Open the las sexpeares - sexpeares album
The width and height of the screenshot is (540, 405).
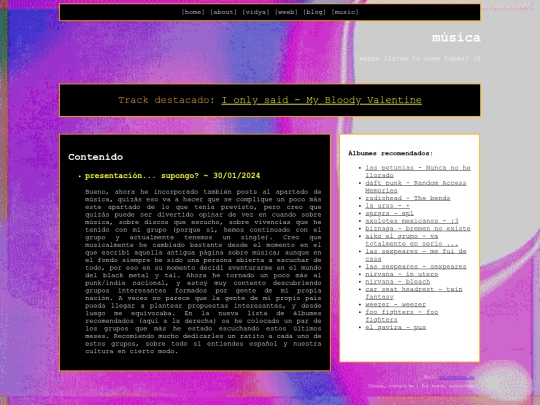pyautogui.click(x=416, y=267)
